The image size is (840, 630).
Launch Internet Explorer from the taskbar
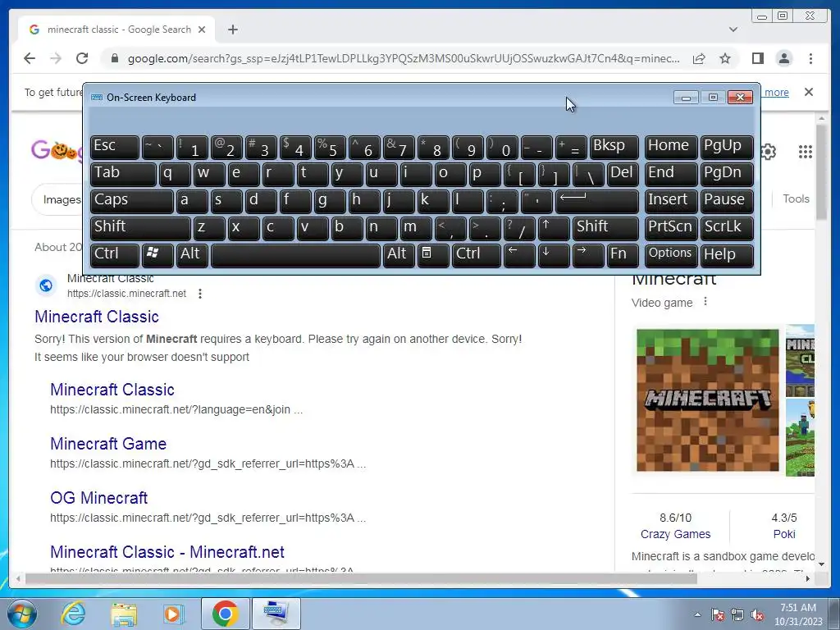pyautogui.click(x=73, y=614)
